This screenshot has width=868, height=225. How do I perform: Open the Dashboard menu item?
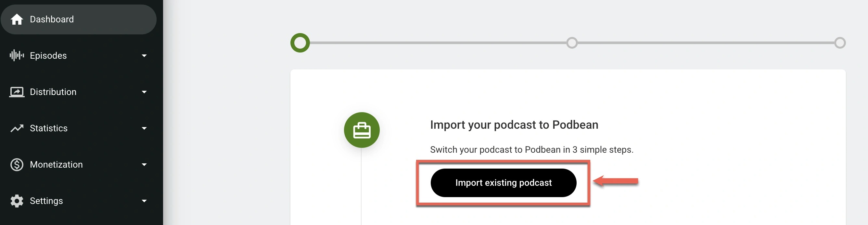pos(79,19)
